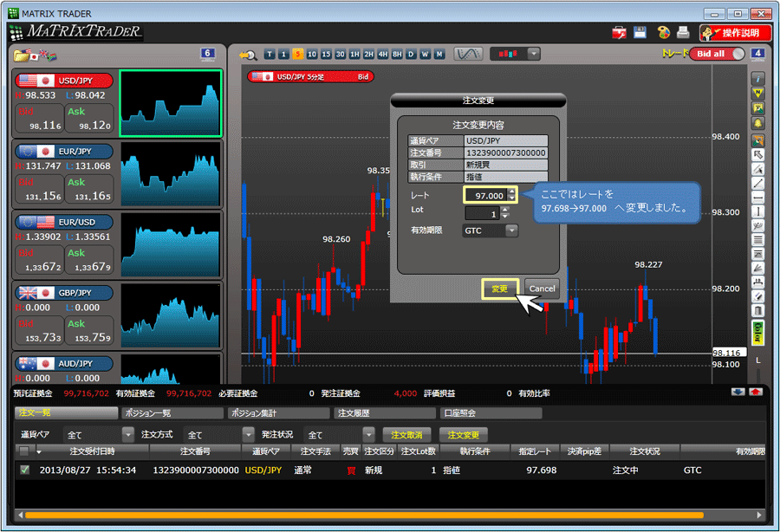
Task: Switch to the ポジション一覧 tab
Action: (x=172, y=412)
